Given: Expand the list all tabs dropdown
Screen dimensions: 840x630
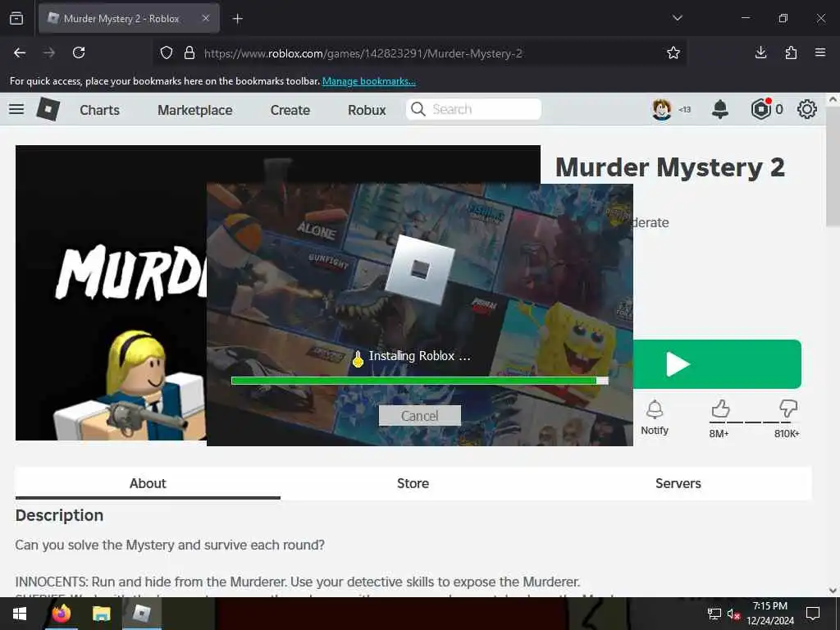Looking at the screenshot, I should (x=677, y=18).
